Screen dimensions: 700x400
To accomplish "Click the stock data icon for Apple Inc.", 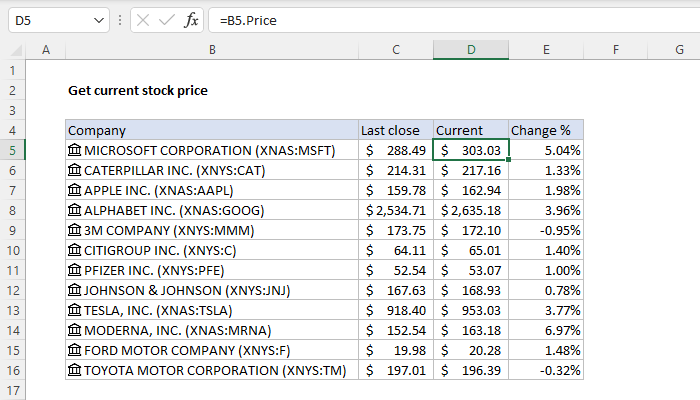I will pyautogui.click(x=74, y=190).
